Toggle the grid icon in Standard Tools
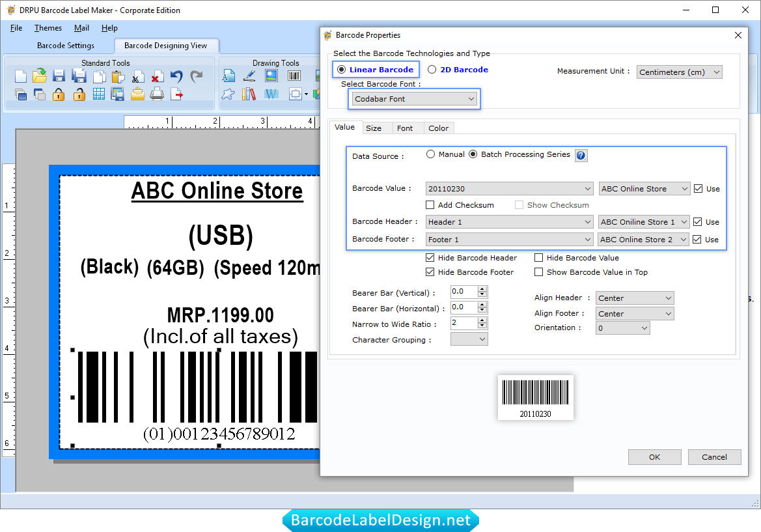Viewport: 761px width, 532px height. (99, 94)
